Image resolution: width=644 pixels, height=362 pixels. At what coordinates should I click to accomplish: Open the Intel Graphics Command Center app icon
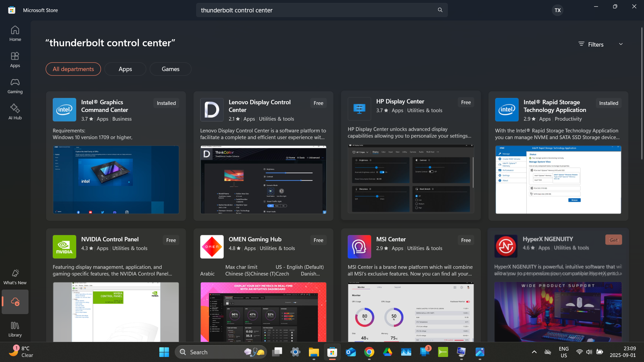(64, 110)
